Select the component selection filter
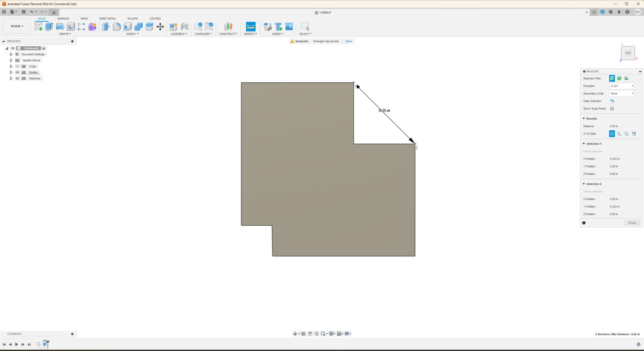 pos(626,78)
